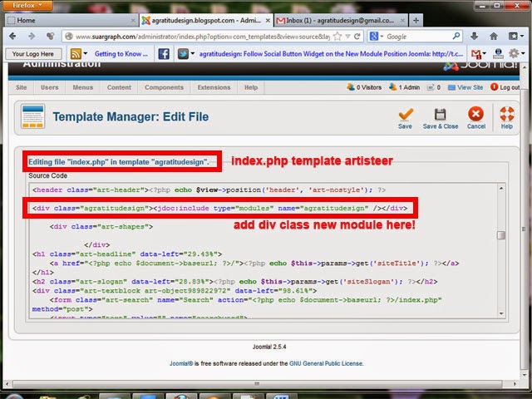
Task: Click the messages count icon
Action: 431,87
